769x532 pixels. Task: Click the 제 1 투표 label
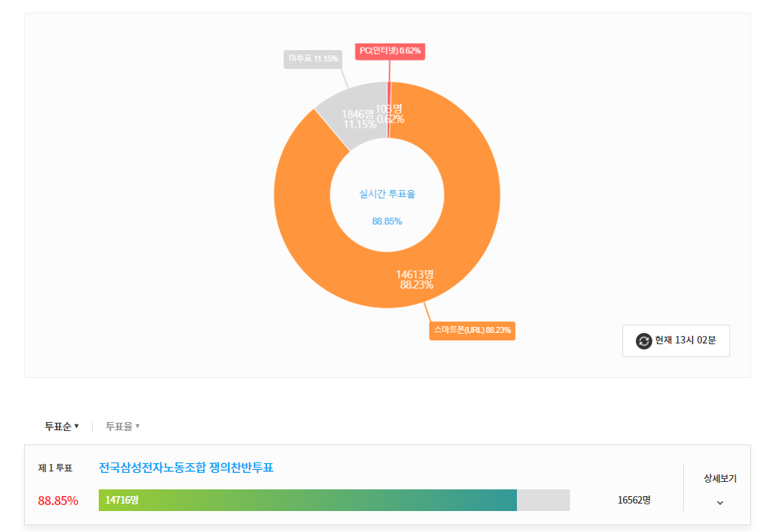click(x=55, y=468)
